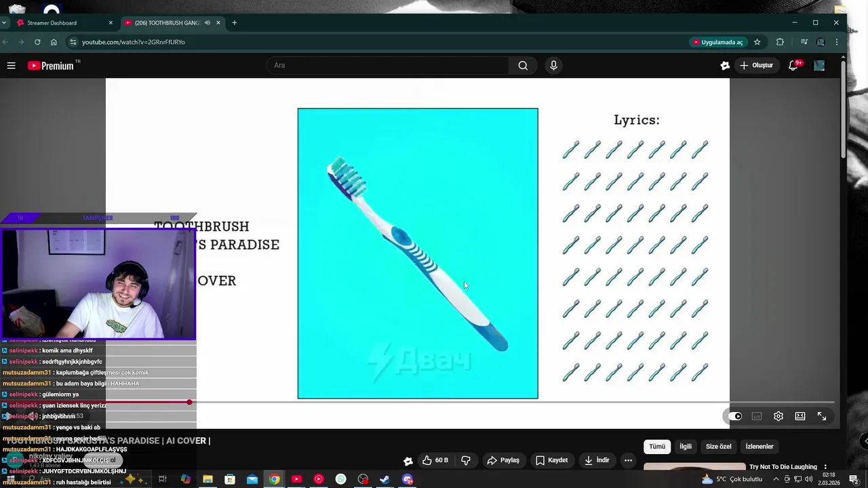Select the Size özel filter chip
Viewport: 868px width, 488px height.
(x=719, y=447)
